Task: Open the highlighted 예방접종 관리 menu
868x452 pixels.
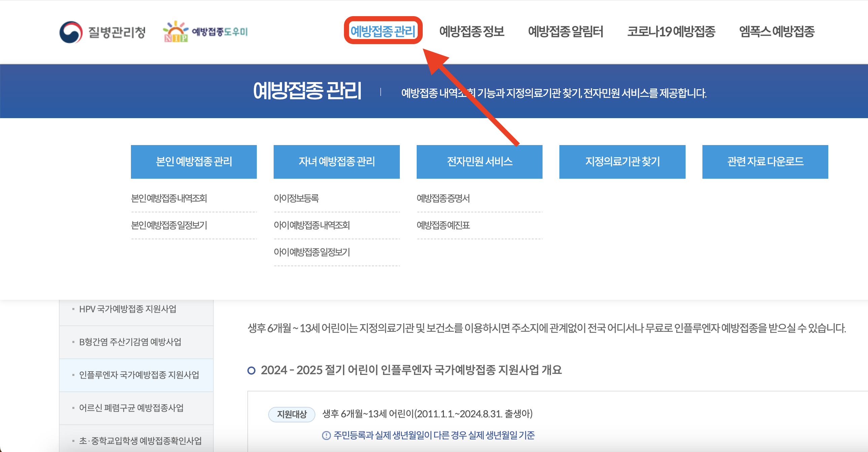Action: [384, 32]
